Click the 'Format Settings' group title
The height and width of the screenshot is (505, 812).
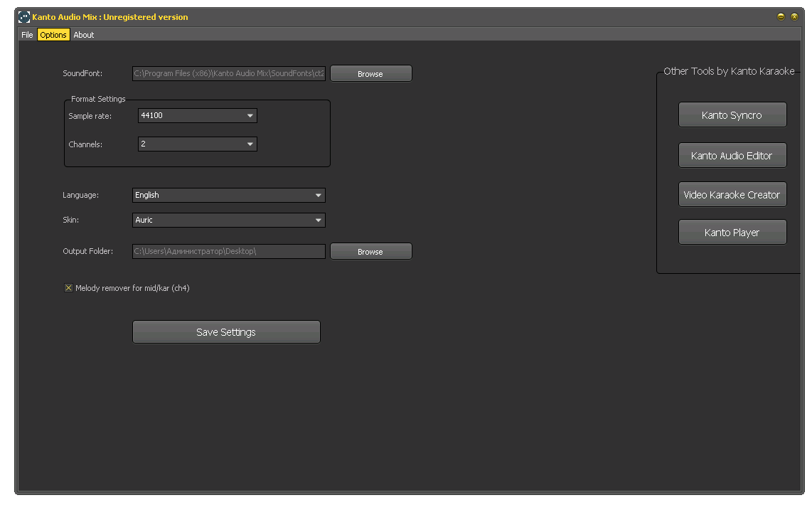(98, 99)
